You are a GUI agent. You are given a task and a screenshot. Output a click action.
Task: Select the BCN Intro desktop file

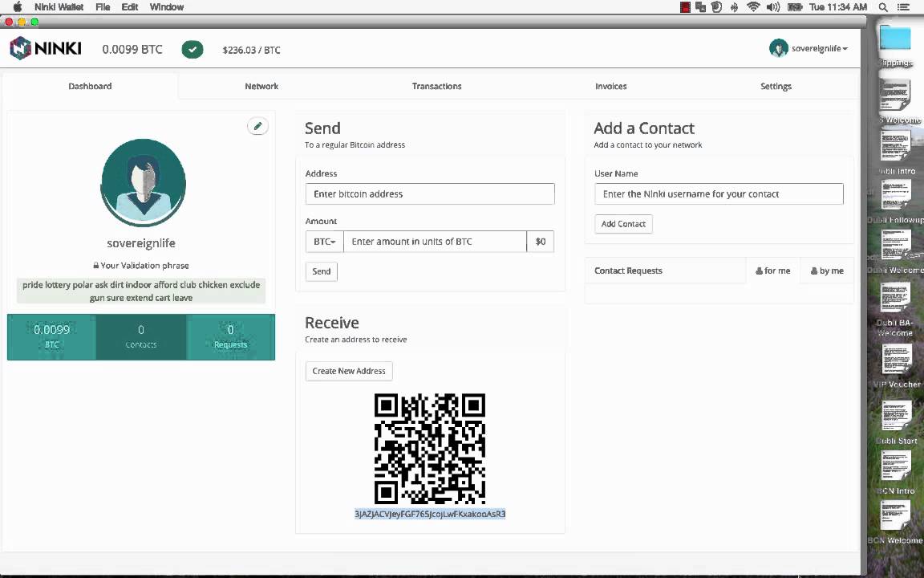pos(896,472)
